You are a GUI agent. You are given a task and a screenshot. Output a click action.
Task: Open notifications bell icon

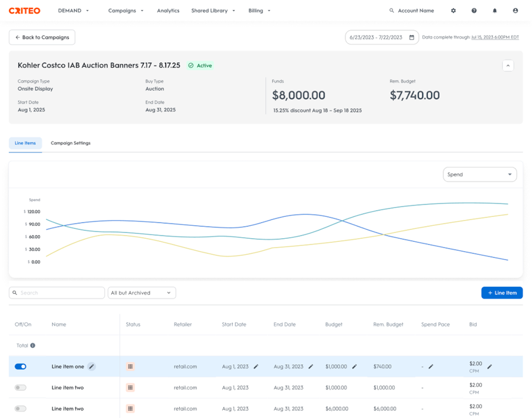point(495,11)
